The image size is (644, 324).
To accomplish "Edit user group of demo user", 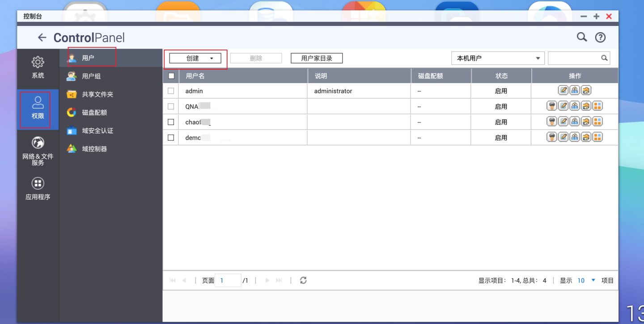I will [575, 137].
